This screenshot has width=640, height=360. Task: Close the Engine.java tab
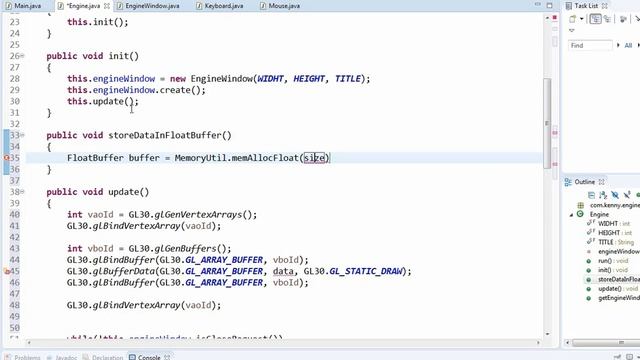[107, 6]
